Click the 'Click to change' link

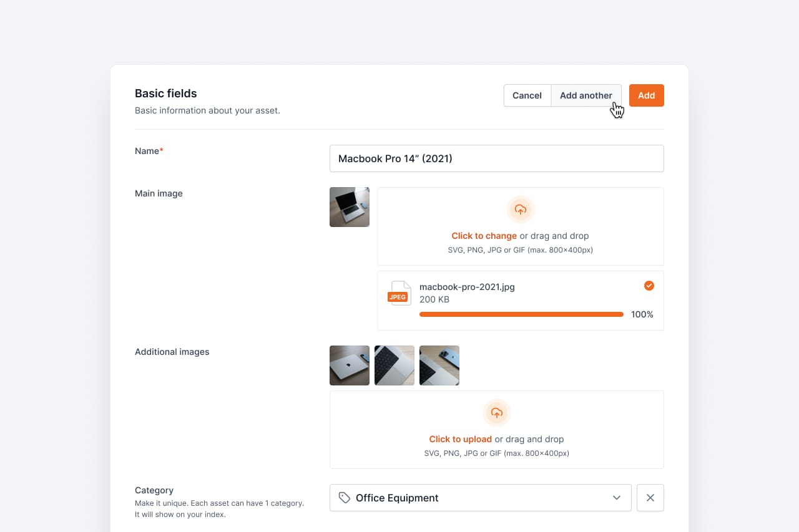[484, 236]
